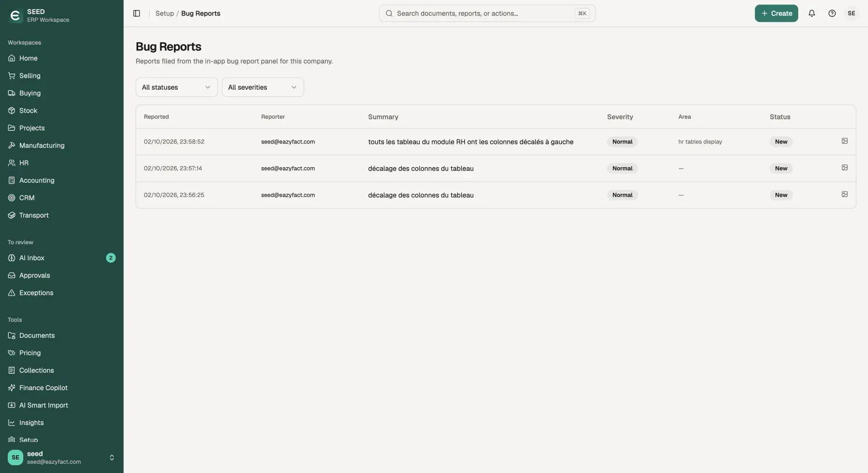The width and height of the screenshot is (868, 473).
Task: Expand the All severities filter dropdown
Action: 263,87
